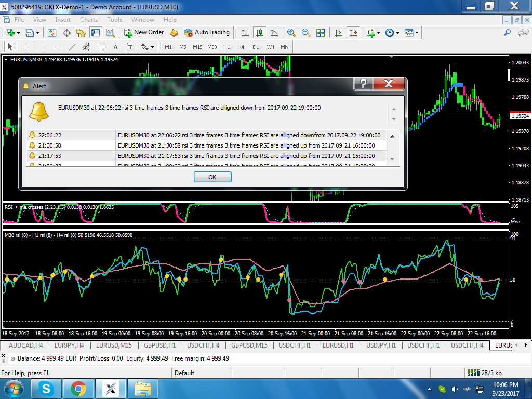532x399 pixels.
Task: Zoom in on the chart
Action: click(x=291, y=33)
